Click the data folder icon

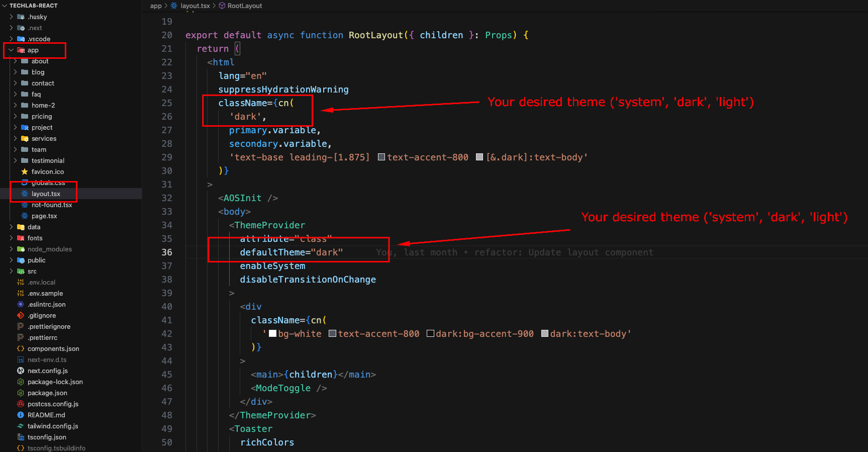pos(21,227)
